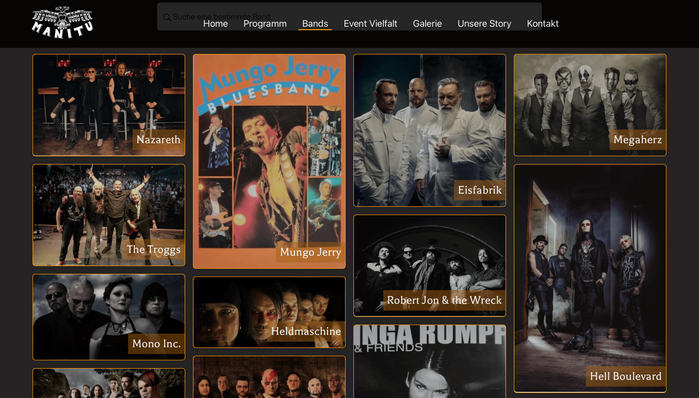The width and height of the screenshot is (699, 398).
Task: Click the Manitu logo
Action: (x=62, y=22)
